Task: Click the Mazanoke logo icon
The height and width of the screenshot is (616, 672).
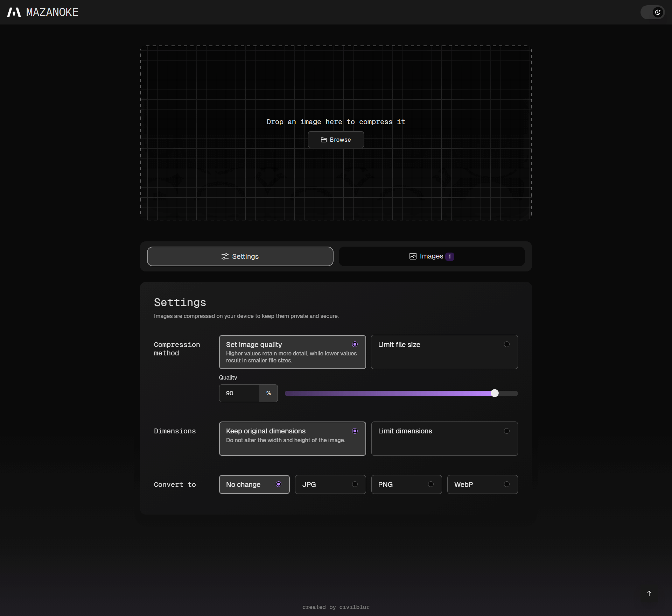Action: (x=14, y=12)
